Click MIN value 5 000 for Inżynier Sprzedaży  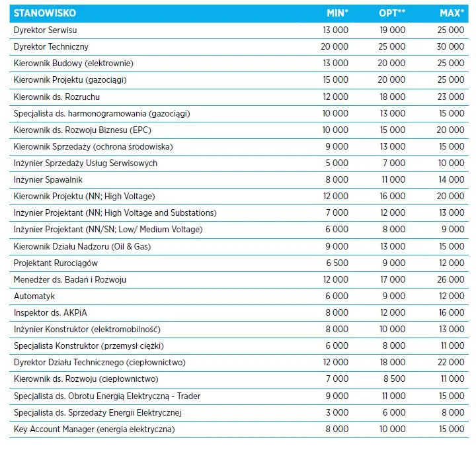coord(337,163)
